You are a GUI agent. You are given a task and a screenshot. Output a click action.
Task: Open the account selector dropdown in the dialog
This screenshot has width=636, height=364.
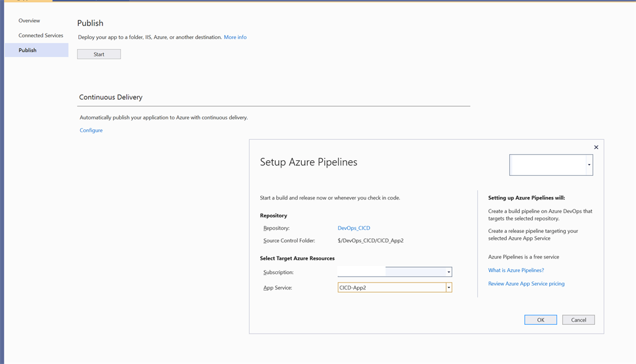point(588,164)
